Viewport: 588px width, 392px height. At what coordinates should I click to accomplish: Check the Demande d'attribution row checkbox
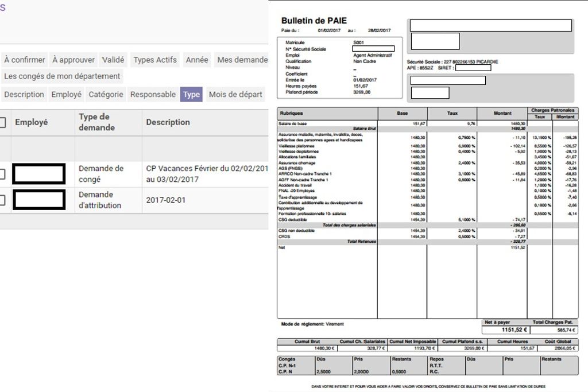tap(2, 200)
